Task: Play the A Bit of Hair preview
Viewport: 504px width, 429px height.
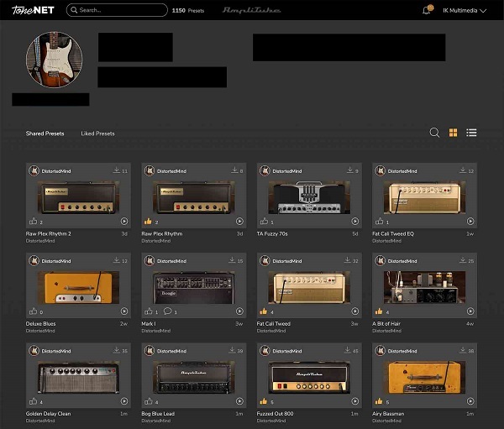Action: (x=470, y=311)
